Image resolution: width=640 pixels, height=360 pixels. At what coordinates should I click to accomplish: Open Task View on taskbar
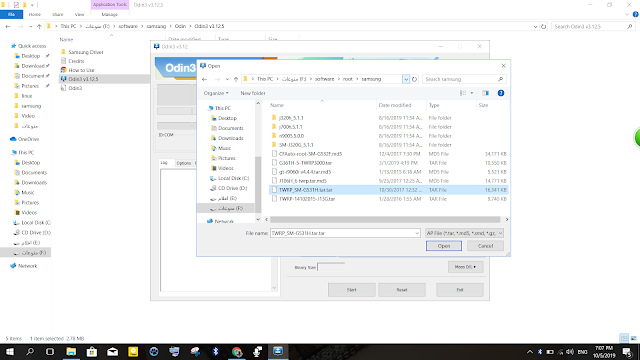tap(50, 351)
